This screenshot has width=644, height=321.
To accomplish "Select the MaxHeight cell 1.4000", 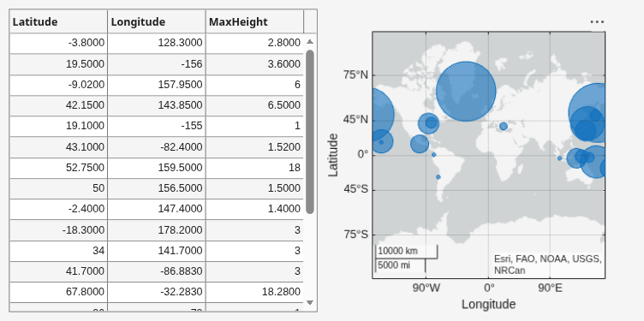I will 254,209.
